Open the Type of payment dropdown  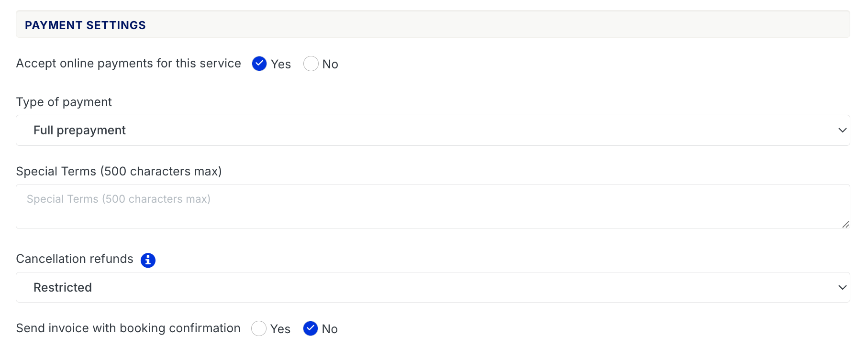(433, 130)
